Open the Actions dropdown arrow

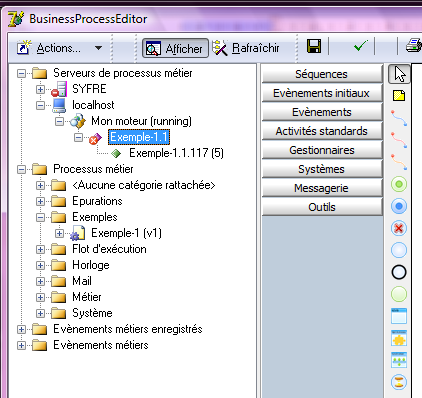pyautogui.click(x=98, y=48)
